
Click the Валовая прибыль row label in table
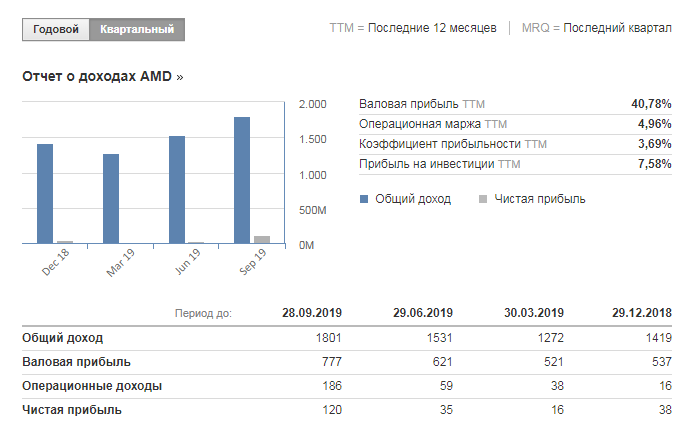pos(76,362)
